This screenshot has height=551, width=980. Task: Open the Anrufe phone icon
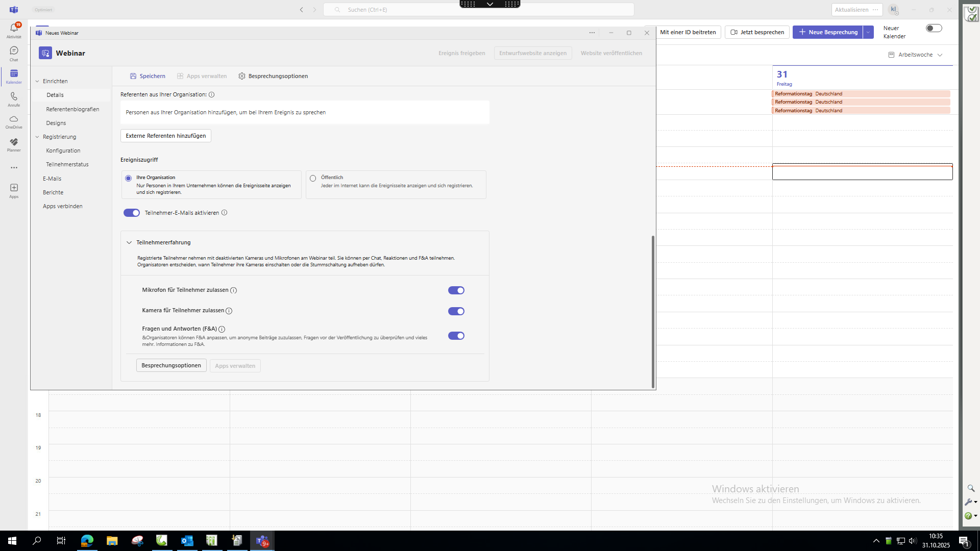pos(14,97)
